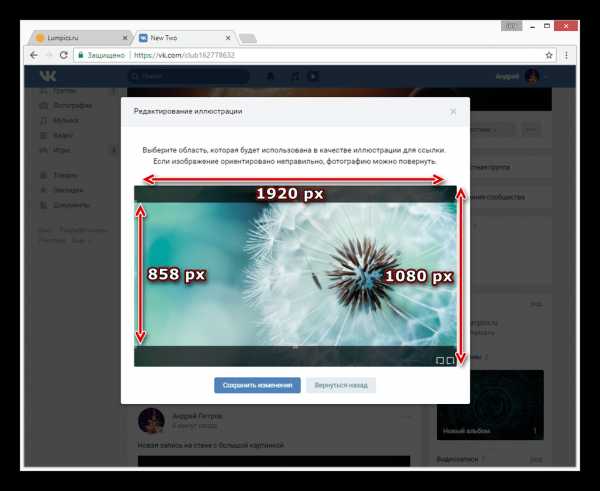Image resolution: width=600 pixels, height=491 pixels.
Task: Click the right rotate icon under image
Action: 450,361
